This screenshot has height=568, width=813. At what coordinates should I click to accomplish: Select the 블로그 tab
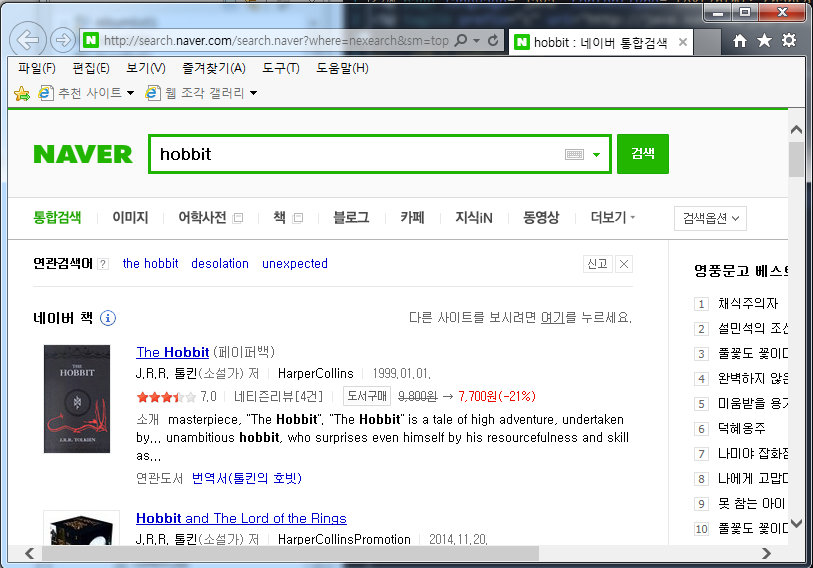[x=351, y=217]
